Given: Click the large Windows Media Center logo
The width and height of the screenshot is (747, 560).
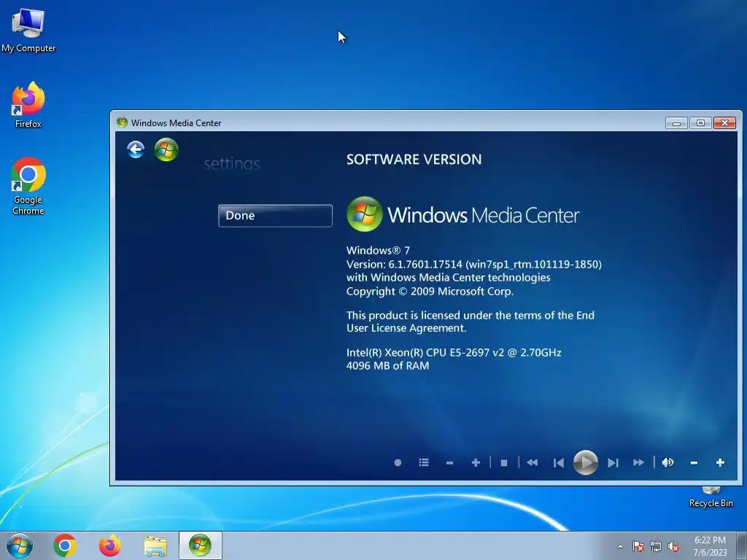Looking at the screenshot, I should click(x=463, y=215).
